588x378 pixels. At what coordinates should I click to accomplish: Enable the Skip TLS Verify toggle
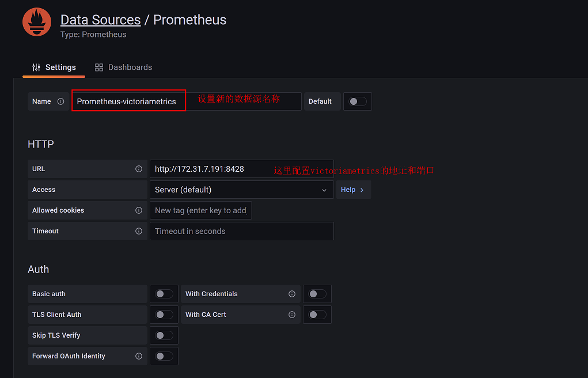[164, 335]
